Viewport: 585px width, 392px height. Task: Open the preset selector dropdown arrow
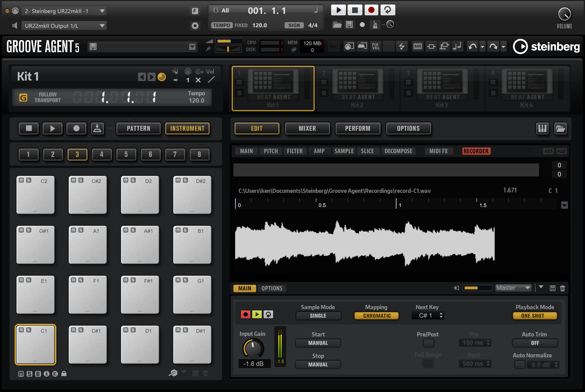pos(192,47)
